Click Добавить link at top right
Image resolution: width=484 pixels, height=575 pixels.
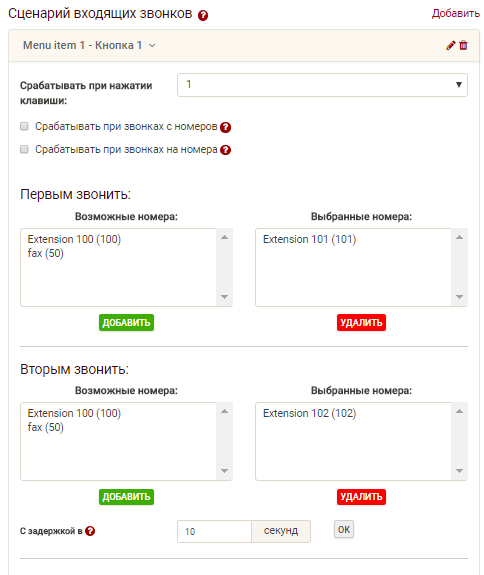[456, 13]
